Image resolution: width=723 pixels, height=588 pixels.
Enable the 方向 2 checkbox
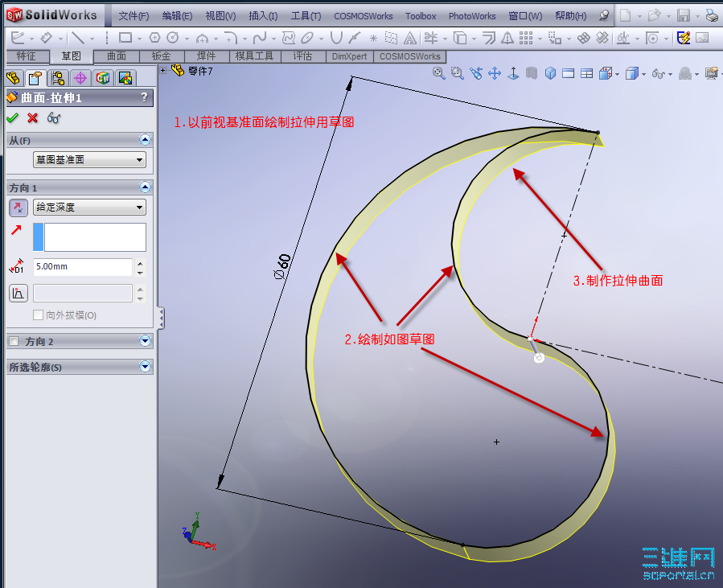(x=14, y=341)
